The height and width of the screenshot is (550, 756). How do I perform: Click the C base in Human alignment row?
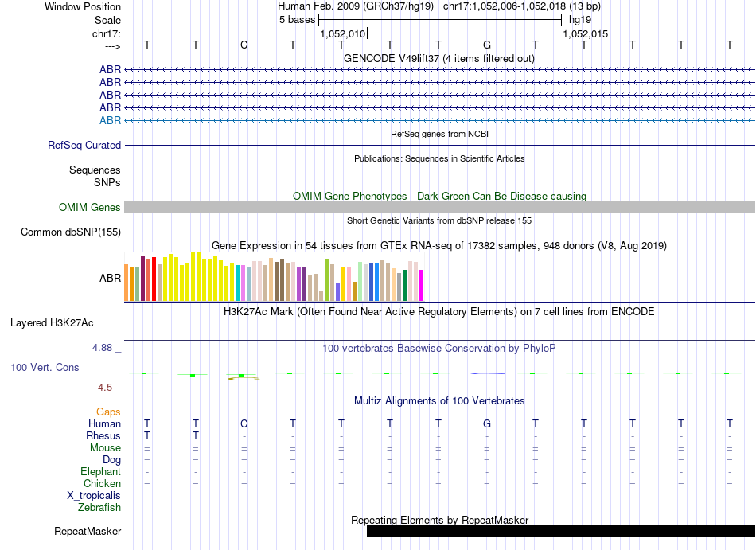coord(244,423)
